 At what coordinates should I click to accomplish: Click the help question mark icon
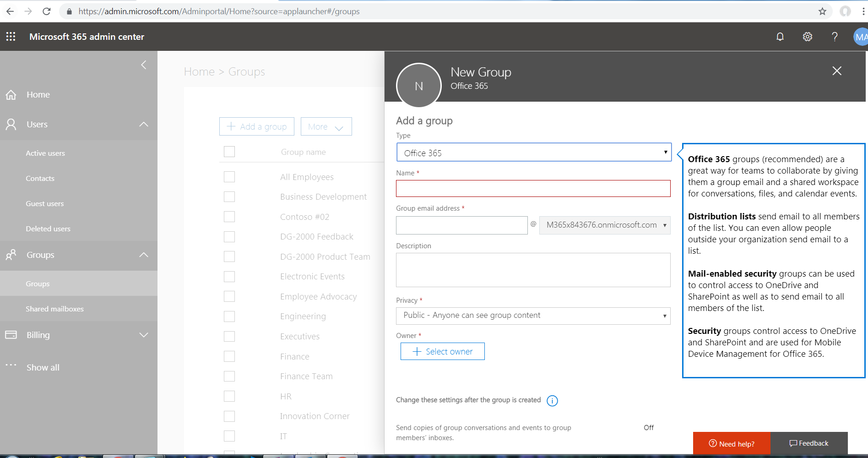[835, 37]
